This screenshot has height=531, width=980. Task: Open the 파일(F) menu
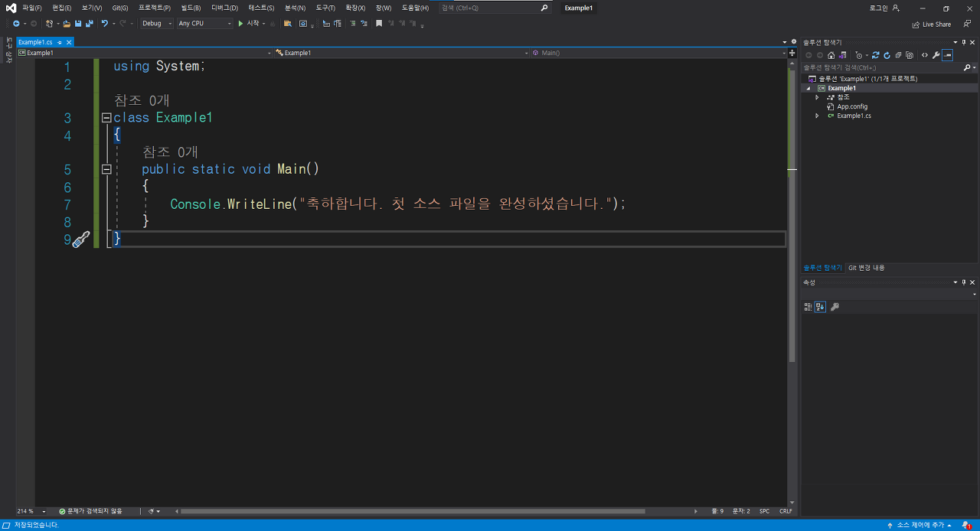tap(32, 8)
